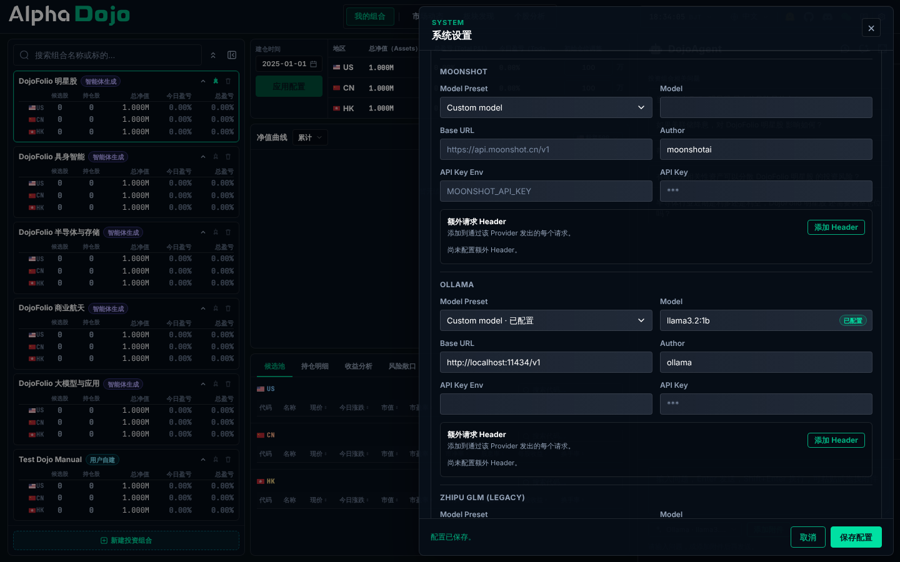Viewport: 900px width, 562px height.
Task: Pin the Test Dojo Manual portfolio
Action: tap(216, 460)
